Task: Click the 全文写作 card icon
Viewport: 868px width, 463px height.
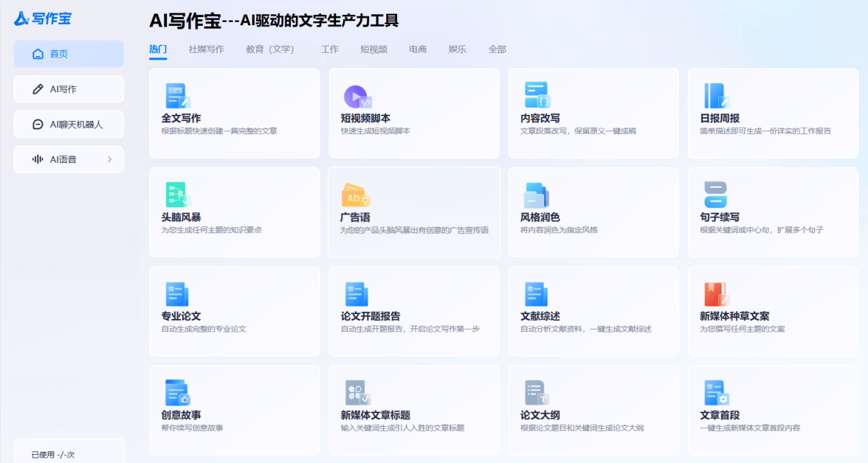Action: tap(177, 96)
